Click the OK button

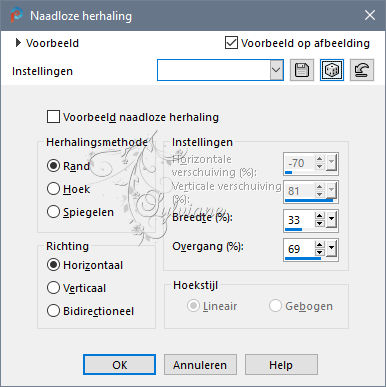point(119,365)
